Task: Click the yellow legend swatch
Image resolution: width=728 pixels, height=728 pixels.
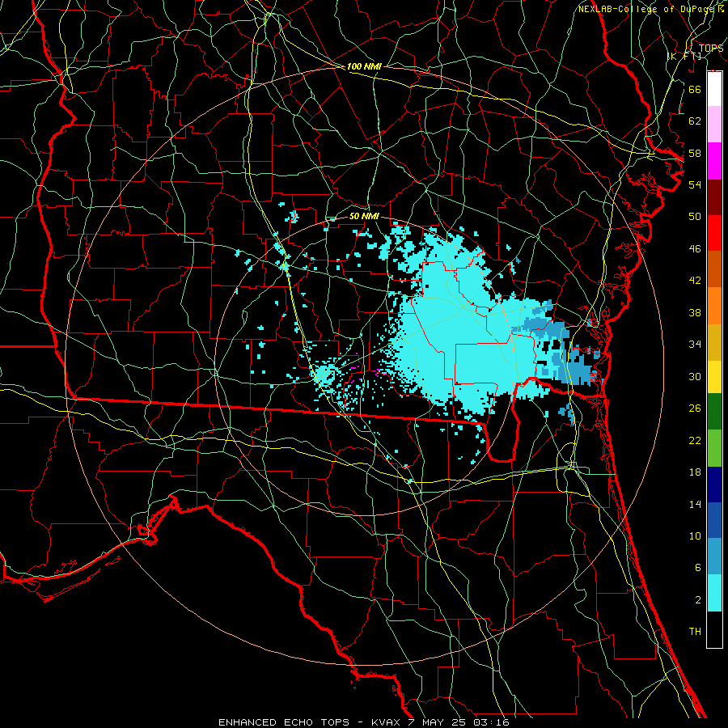Action: 714,377
